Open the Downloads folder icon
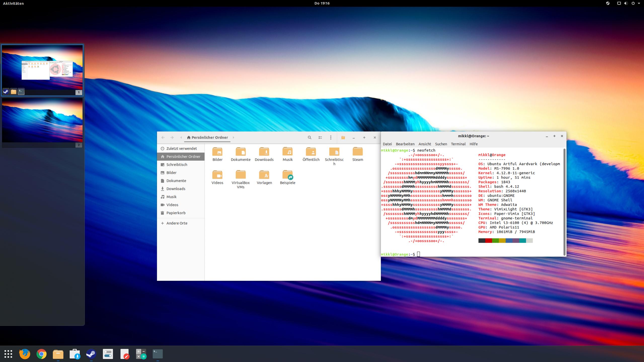 tap(264, 152)
